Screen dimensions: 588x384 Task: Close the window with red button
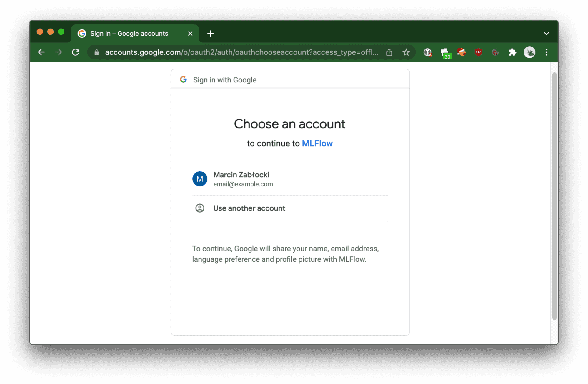pyautogui.click(x=40, y=32)
